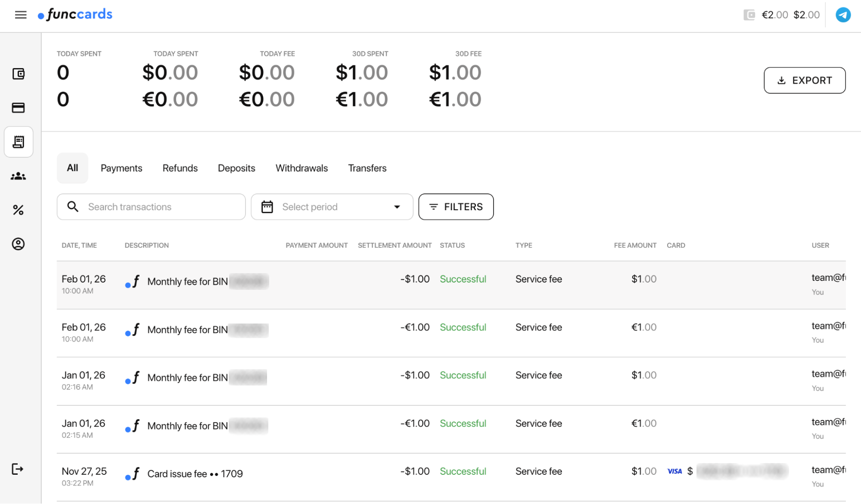The width and height of the screenshot is (861, 504).
Task: Open the cards sidebar icon
Action: click(x=19, y=108)
